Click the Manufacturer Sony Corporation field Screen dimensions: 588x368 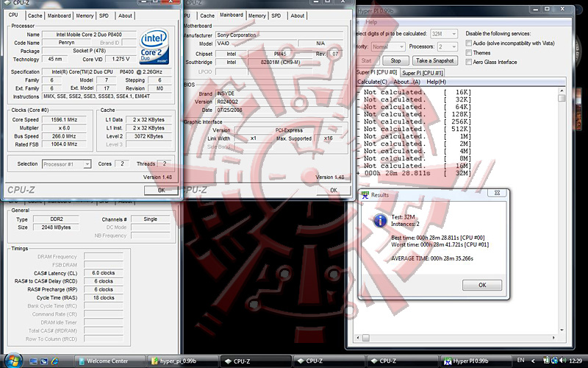pyautogui.click(x=279, y=35)
